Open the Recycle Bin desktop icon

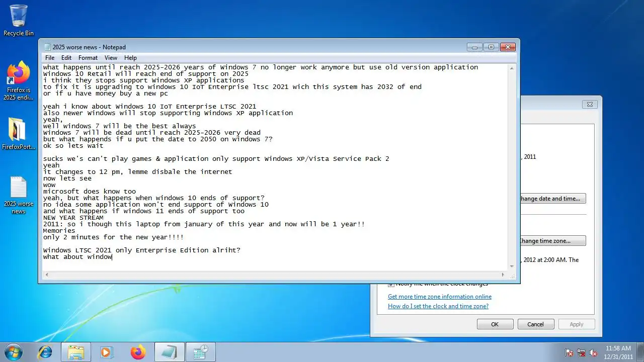(x=19, y=21)
